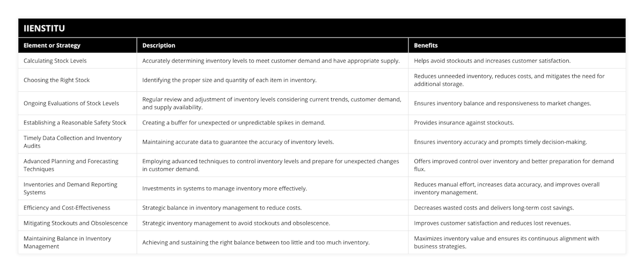Click Advanced Planning and Forecasting Techniques cell

(71, 165)
